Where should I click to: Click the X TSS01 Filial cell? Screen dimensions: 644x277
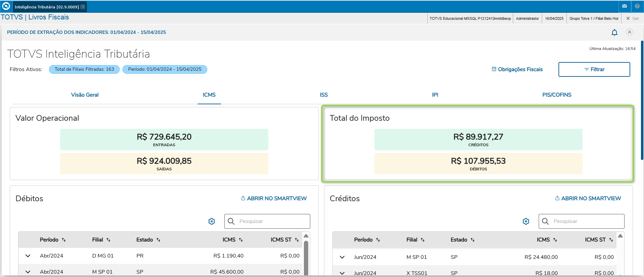(417, 273)
